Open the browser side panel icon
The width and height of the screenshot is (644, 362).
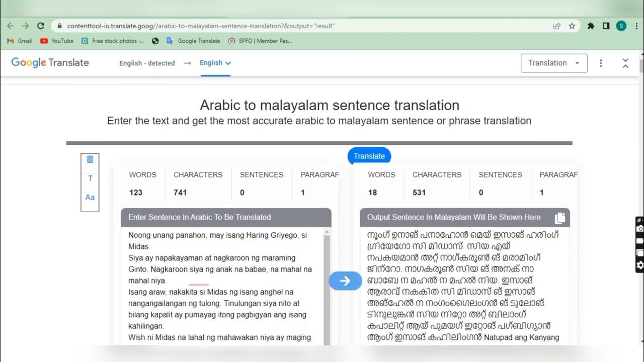[606, 26]
